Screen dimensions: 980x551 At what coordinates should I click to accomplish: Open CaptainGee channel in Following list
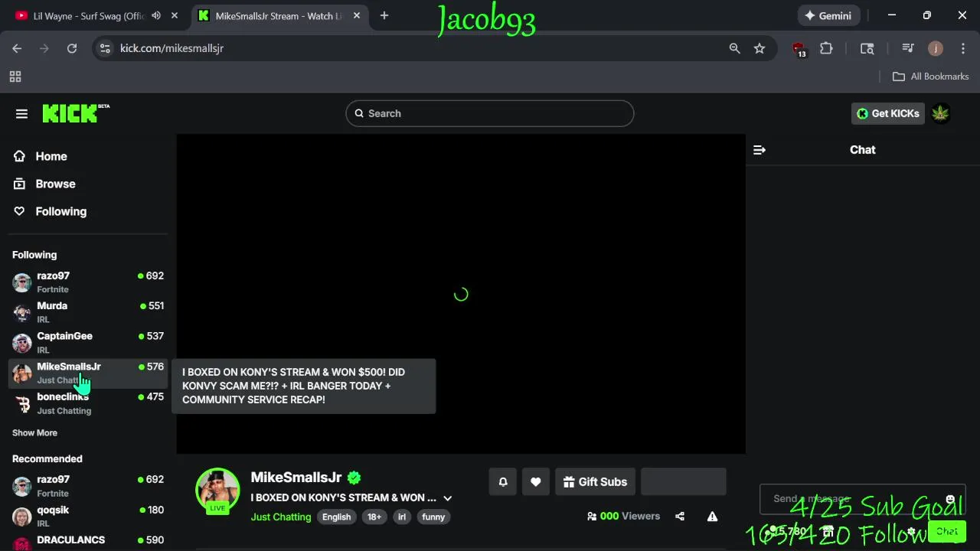pyautogui.click(x=87, y=342)
